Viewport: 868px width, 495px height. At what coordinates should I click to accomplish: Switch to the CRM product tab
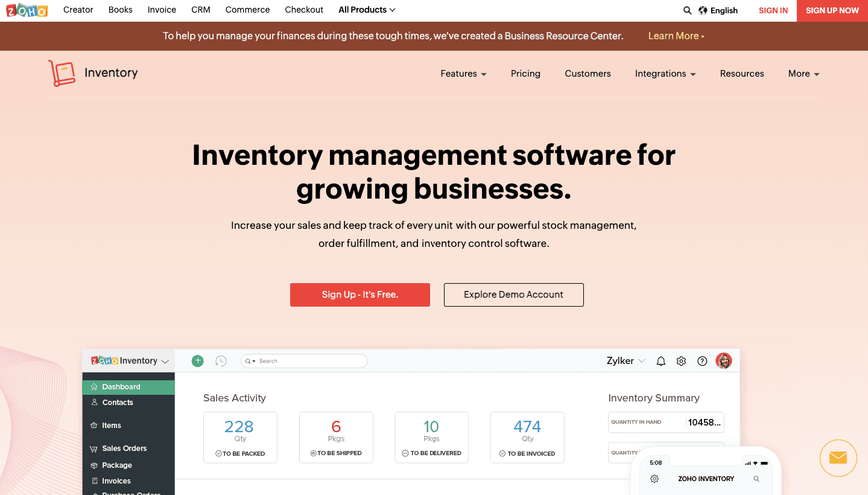(200, 10)
